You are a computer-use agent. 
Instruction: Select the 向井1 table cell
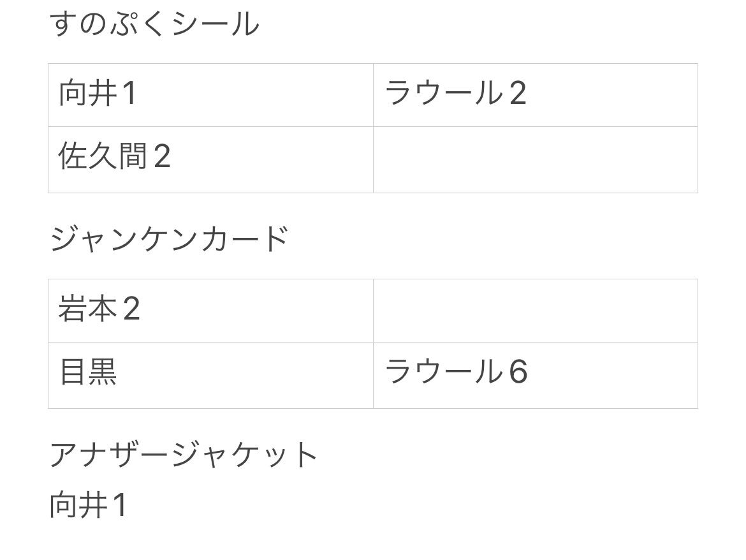pos(211,95)
